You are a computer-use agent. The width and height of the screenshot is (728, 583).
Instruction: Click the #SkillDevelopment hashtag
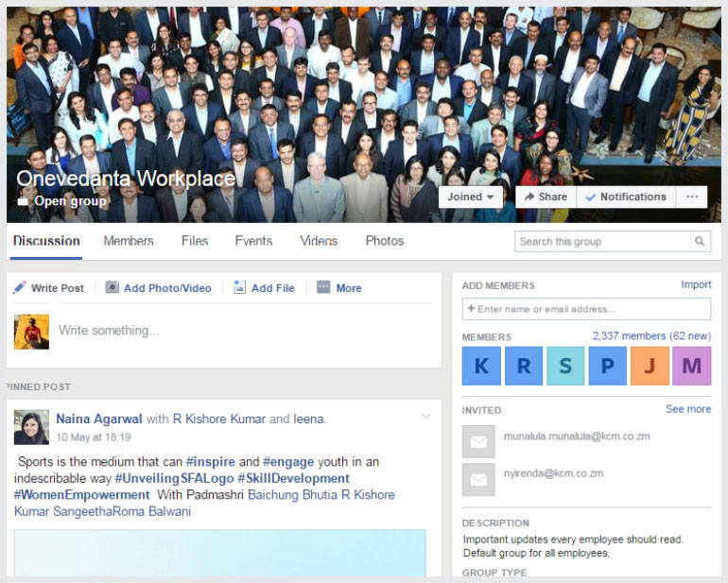293,478
